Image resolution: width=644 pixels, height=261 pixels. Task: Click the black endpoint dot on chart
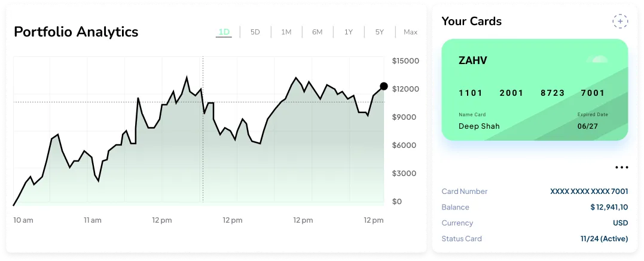(384, 86)
